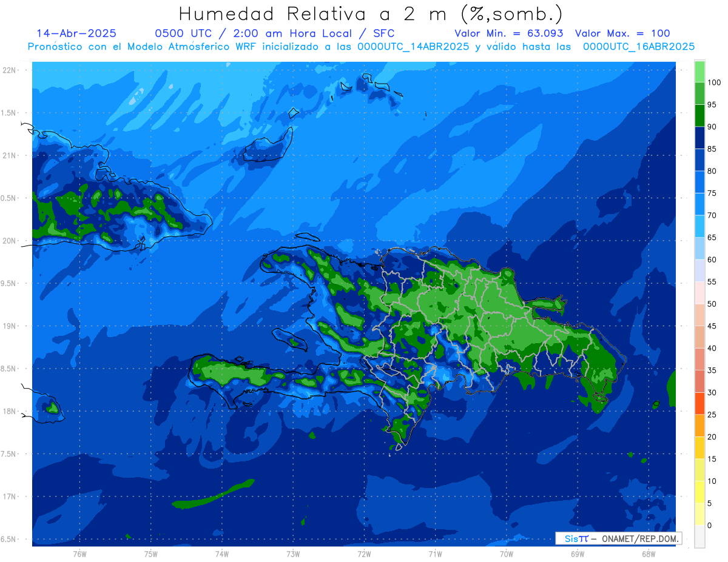Screen dimensions: 728x562
Task: Click the "0" value on the color legend
Action: pos(709,525)
